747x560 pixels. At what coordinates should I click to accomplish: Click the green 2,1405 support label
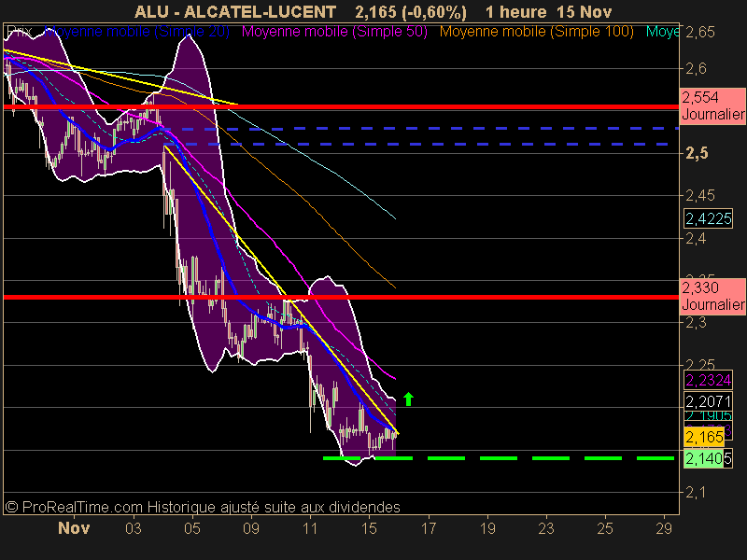click(x=708, y=458)
